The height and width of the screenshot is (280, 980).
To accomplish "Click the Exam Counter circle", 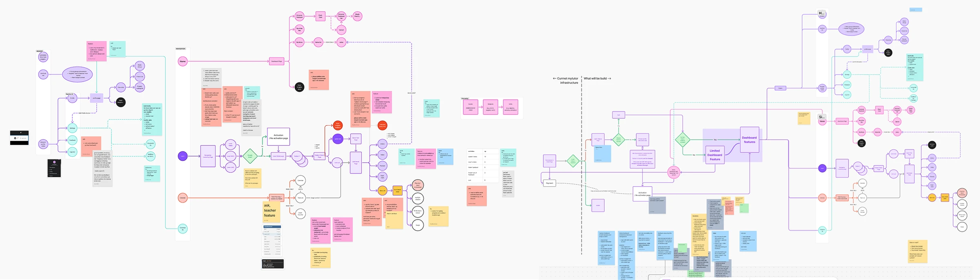I will click(300, 213).
